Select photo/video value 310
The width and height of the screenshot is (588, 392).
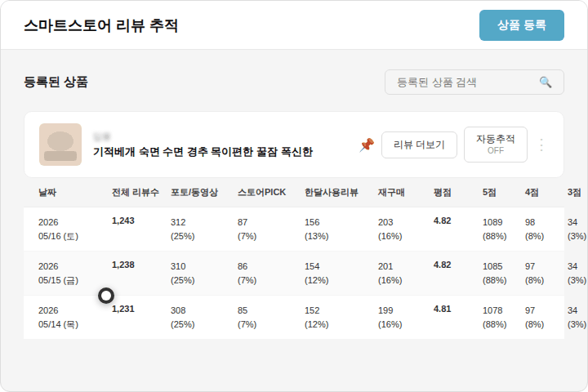(x=178, y=266)
